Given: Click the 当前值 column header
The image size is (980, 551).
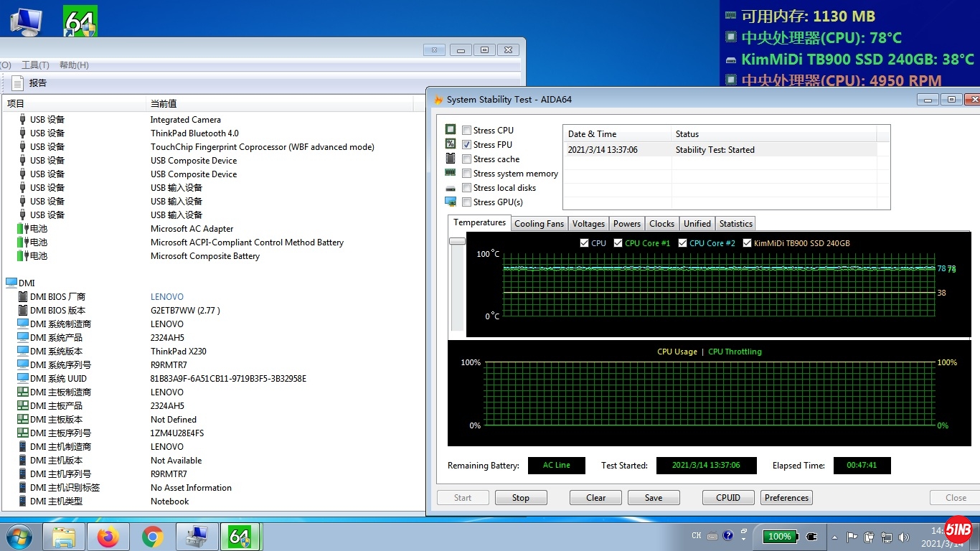Looking at the screenshot, I should [x=164, y=104].
